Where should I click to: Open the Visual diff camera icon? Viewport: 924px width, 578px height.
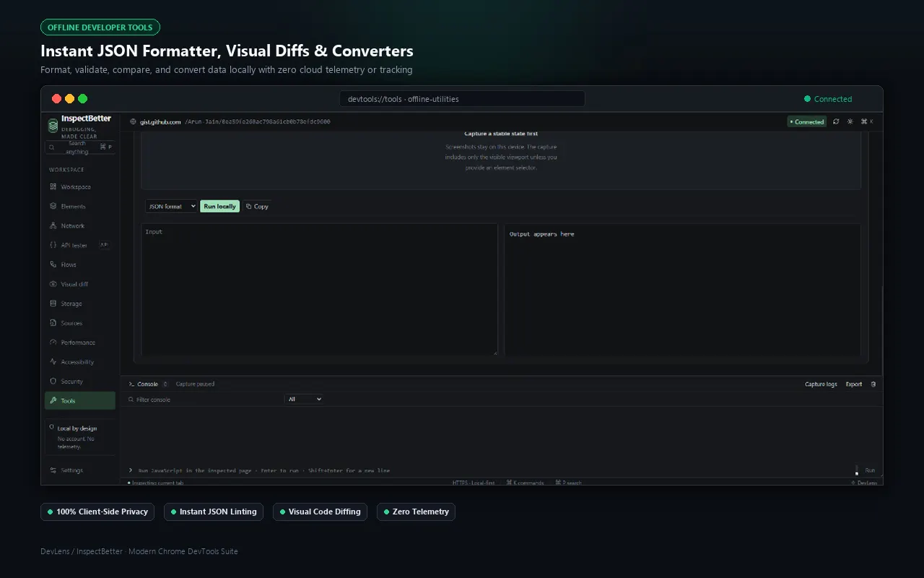pyautogui.click(x=53, y=284)
